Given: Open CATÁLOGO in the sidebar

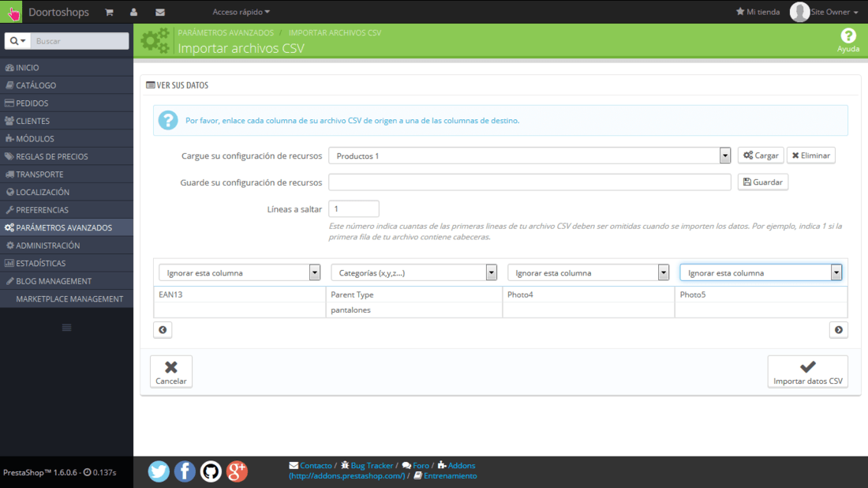Looking at the screenshot, I should click(x=66, y=85).
